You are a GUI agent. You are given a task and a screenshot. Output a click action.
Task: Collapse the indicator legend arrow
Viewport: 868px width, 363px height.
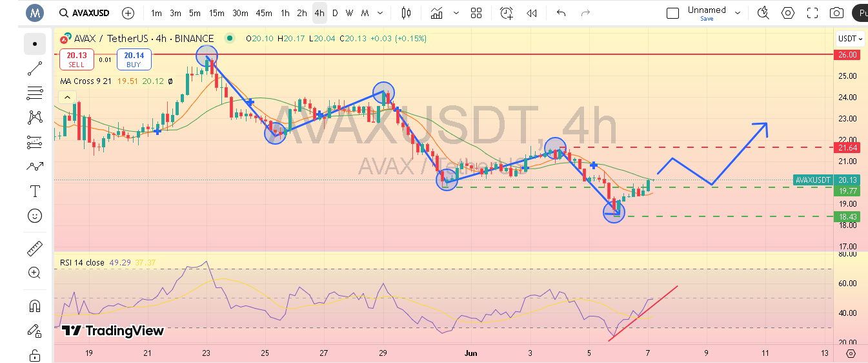(66, 97)
